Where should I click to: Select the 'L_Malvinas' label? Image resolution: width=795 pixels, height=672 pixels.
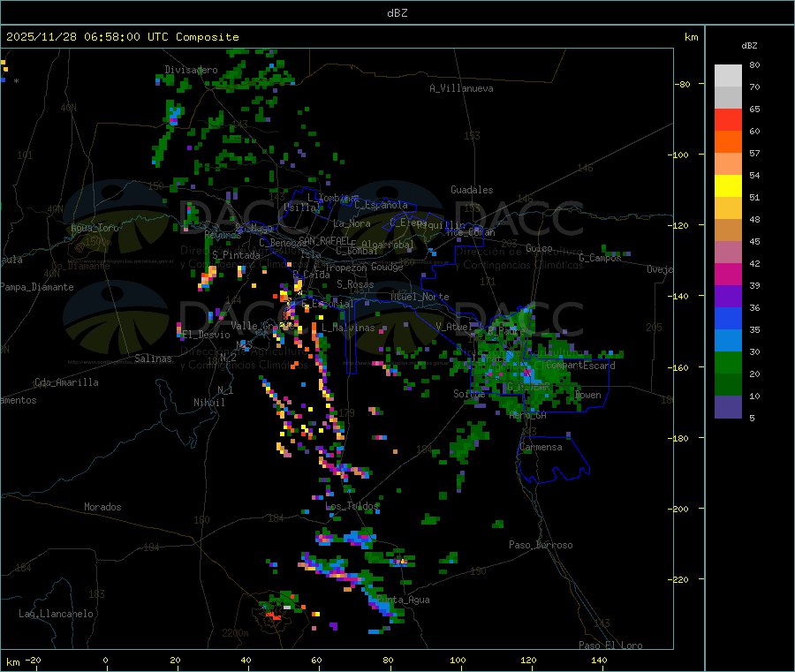[348, 328]
